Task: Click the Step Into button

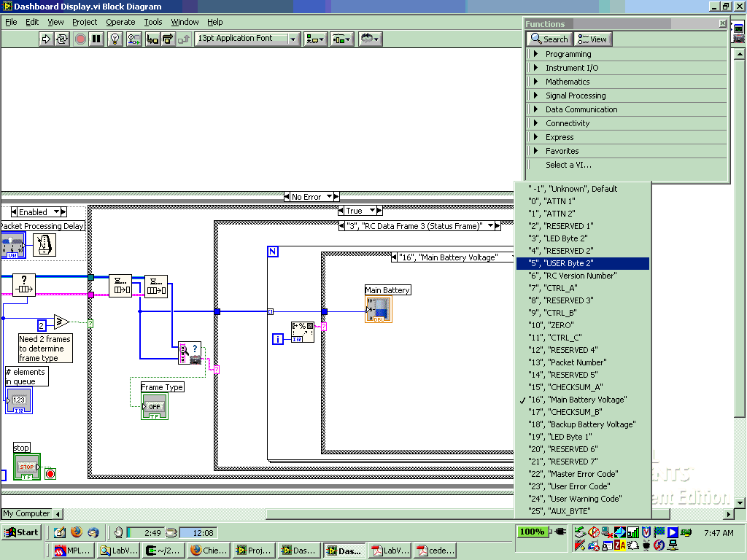Action: click(152, 39)
